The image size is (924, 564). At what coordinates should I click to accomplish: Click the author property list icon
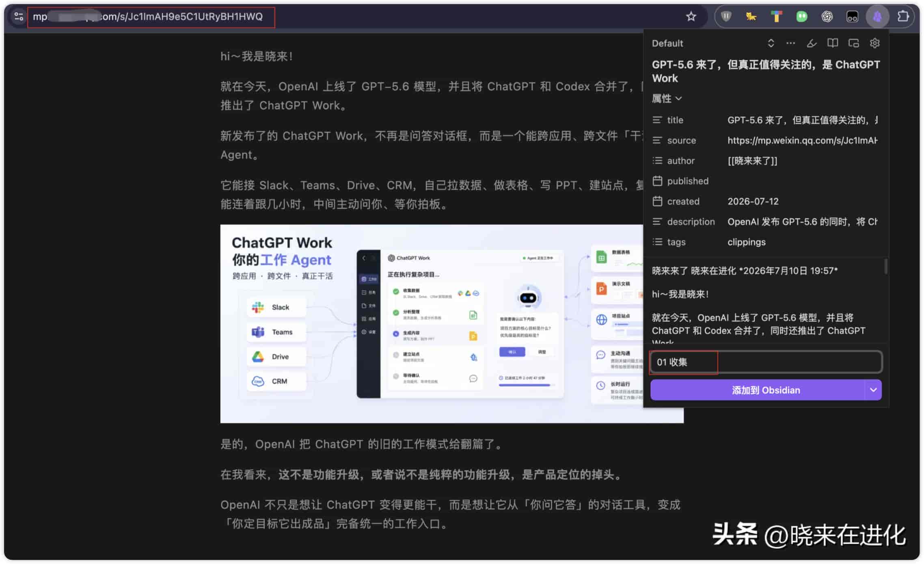pyautogui.click(x=657, y=161)
